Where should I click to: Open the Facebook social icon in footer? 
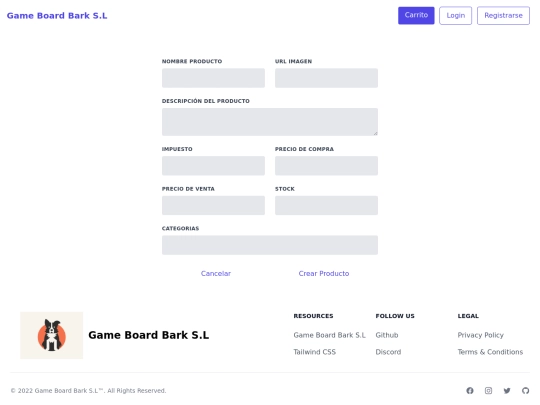pyautogui.click(x=470, y=391)
